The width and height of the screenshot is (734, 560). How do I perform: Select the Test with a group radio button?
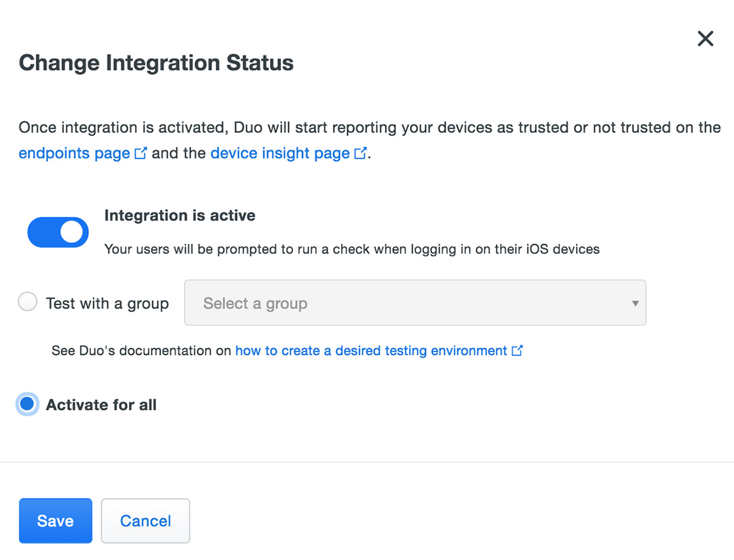click(28, 302)
